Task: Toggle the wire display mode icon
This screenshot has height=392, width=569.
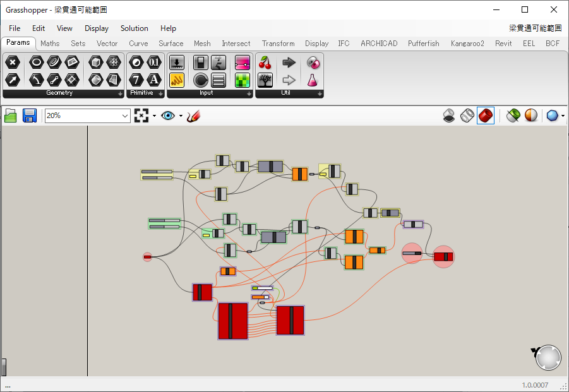Action: coord(467,116)
